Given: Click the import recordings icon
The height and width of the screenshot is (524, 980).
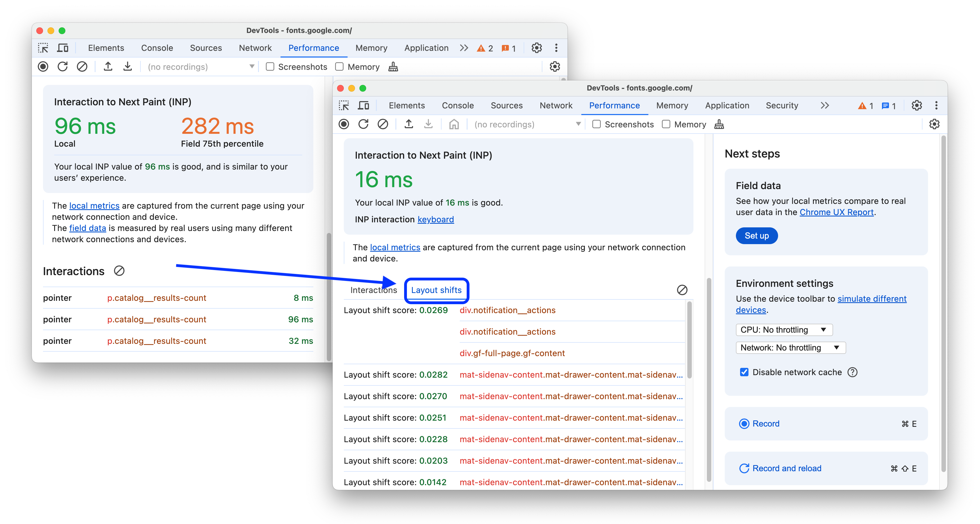Looking at the screenshot, I should [128, 66].
